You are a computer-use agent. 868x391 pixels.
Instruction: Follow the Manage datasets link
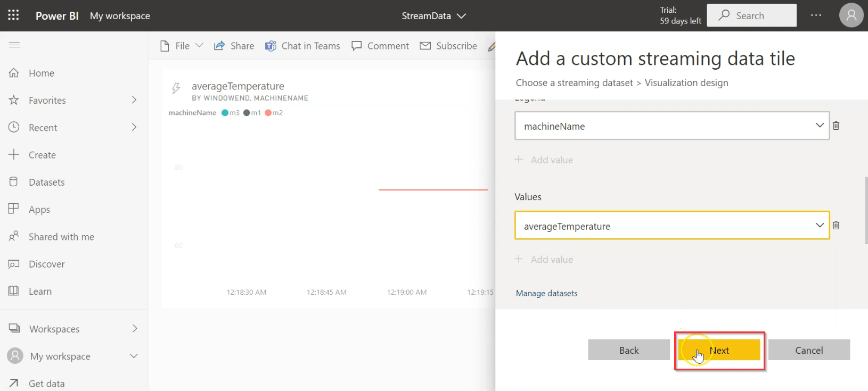tap(546, 294)
